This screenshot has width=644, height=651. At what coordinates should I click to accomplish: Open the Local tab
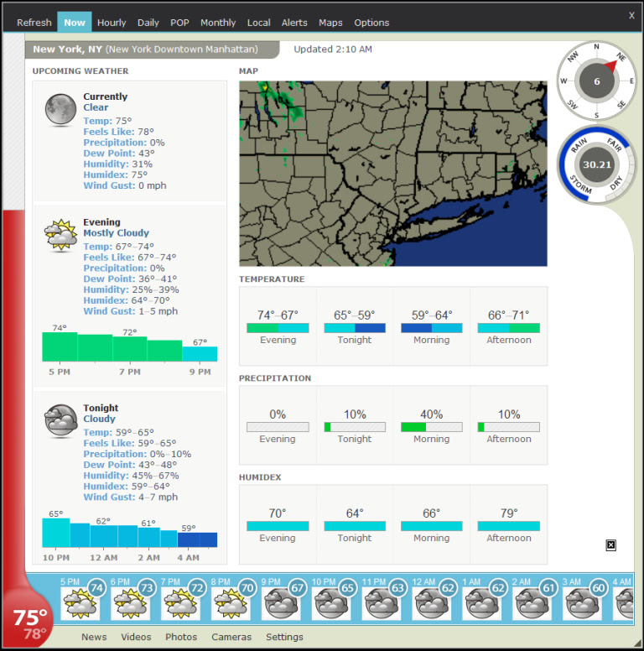258,23
